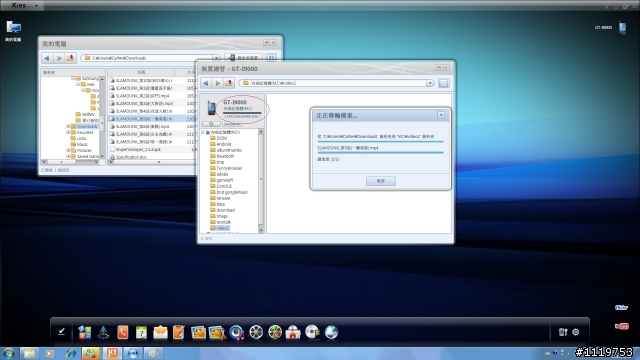Click the GT-I9000 phone icon top right
The image size is (640, 360).
pyautogui.click(x=622, y=28)
